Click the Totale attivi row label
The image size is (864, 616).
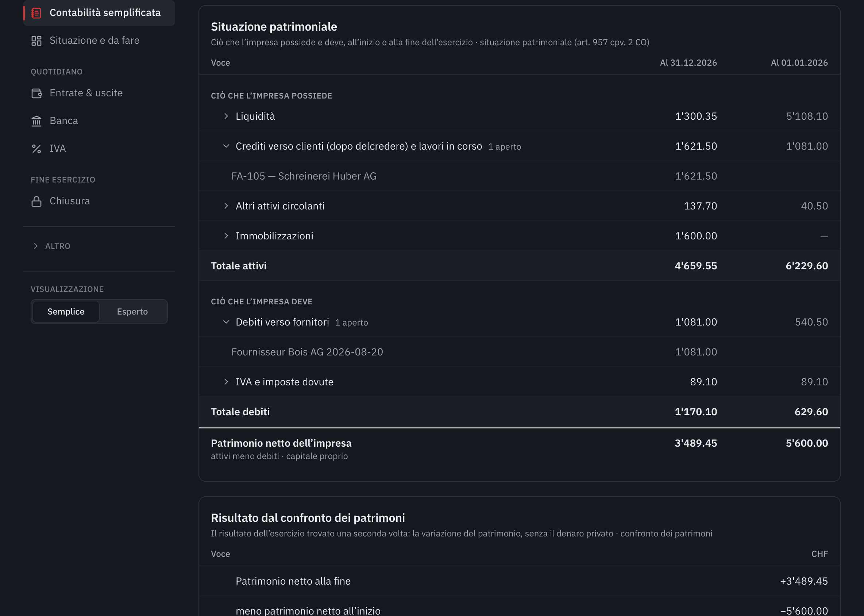click(x=239, y=266)
